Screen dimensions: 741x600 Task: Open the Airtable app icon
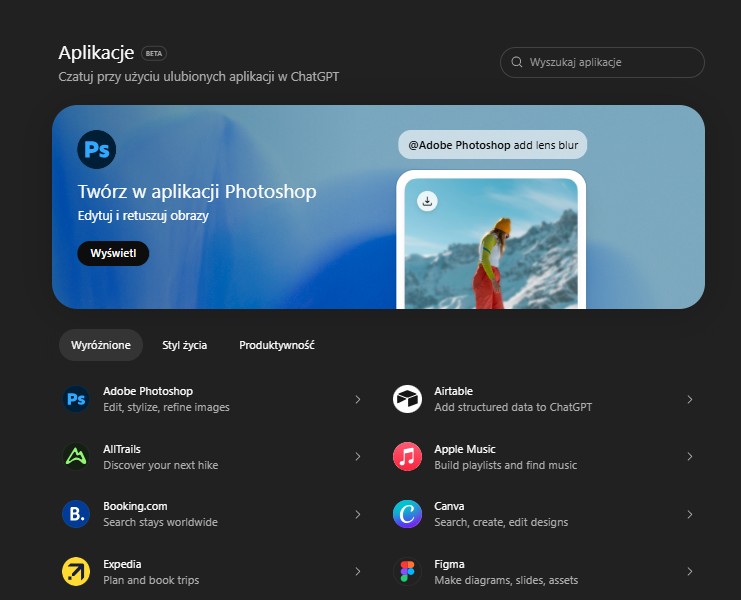pos(407,399)
